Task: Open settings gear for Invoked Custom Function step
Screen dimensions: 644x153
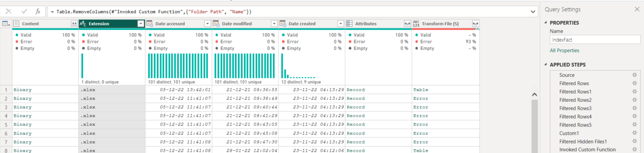Action: 635,150
